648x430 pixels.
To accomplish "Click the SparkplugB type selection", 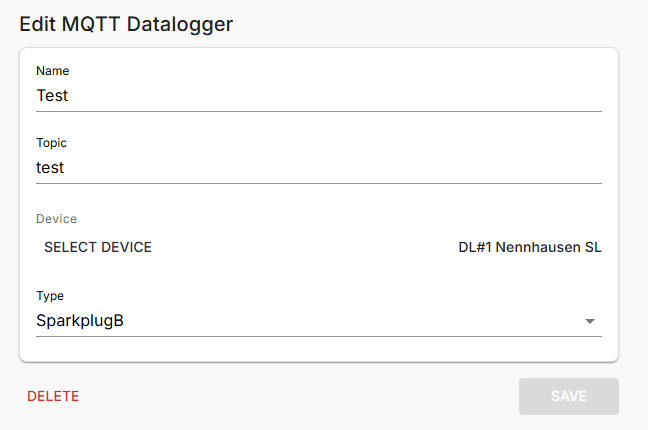I will tap(80, 321).
